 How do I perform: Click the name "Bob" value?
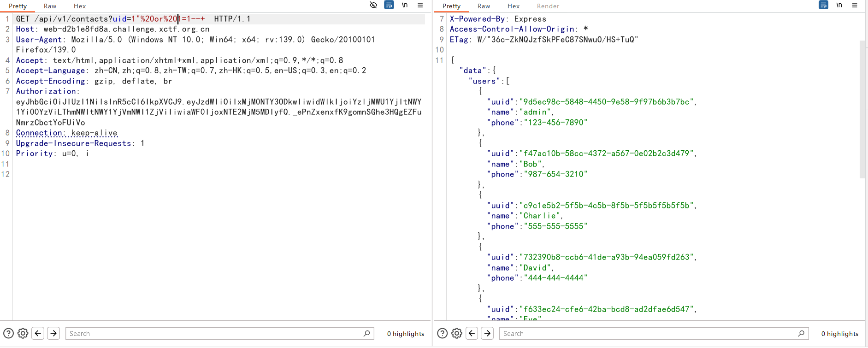pos(531,164)
